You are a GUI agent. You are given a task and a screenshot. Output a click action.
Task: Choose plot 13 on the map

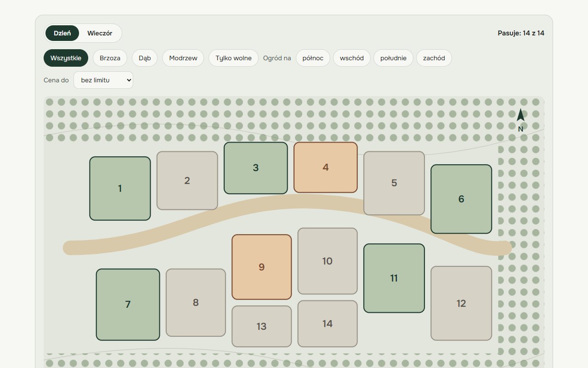pyautogui.click(x=262, y=327)
